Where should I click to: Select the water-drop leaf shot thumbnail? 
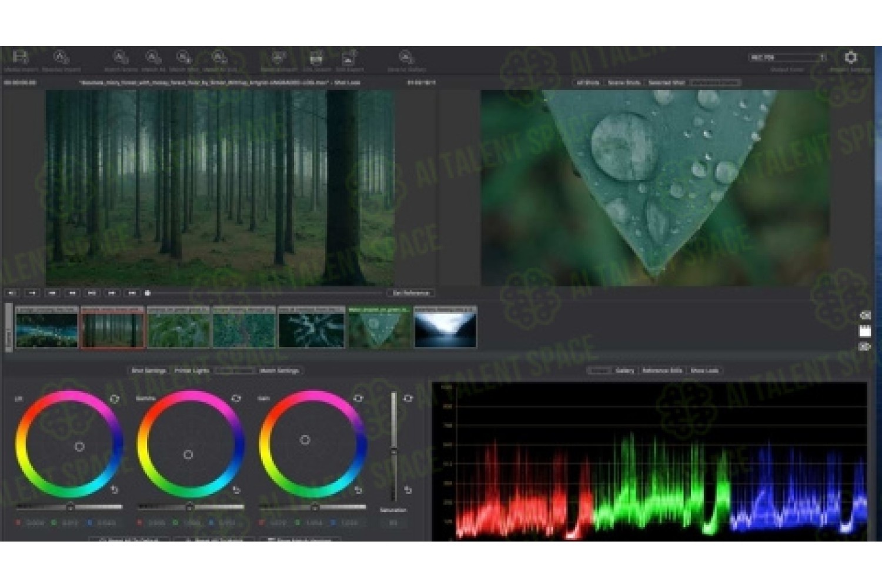379,328
